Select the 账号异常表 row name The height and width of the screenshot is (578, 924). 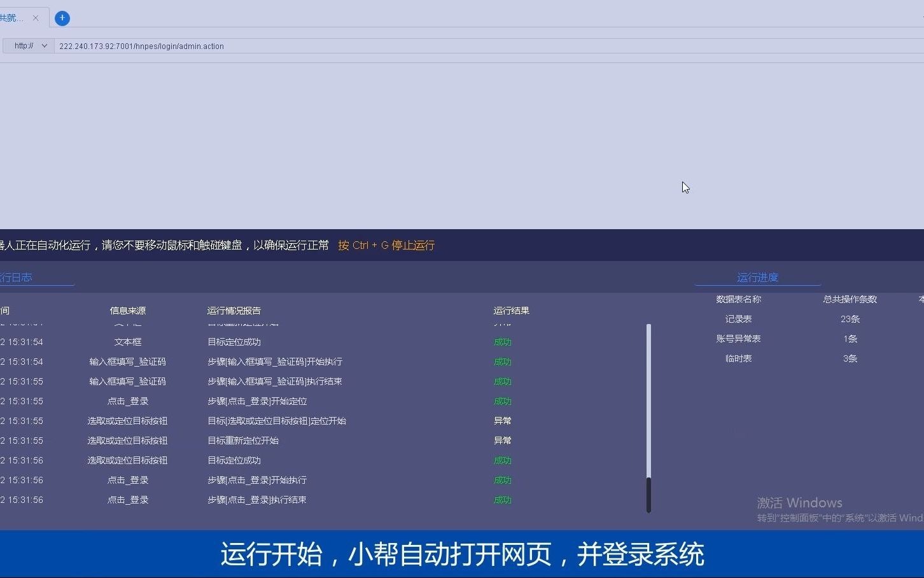[x=739, y=339]
